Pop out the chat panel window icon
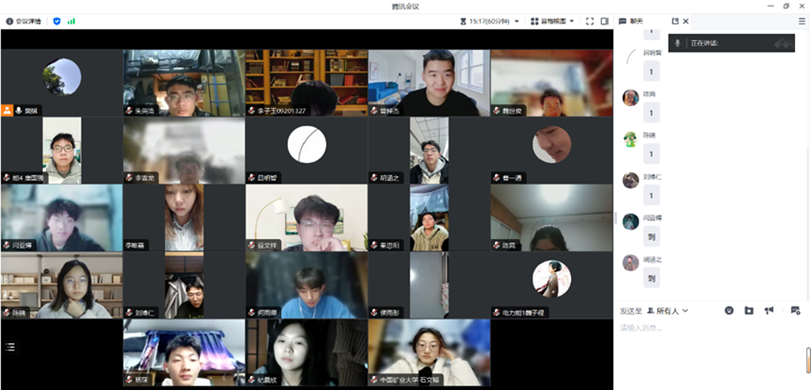Image resolution: width=811 pixels, height=390 pixels. [675, 21]
